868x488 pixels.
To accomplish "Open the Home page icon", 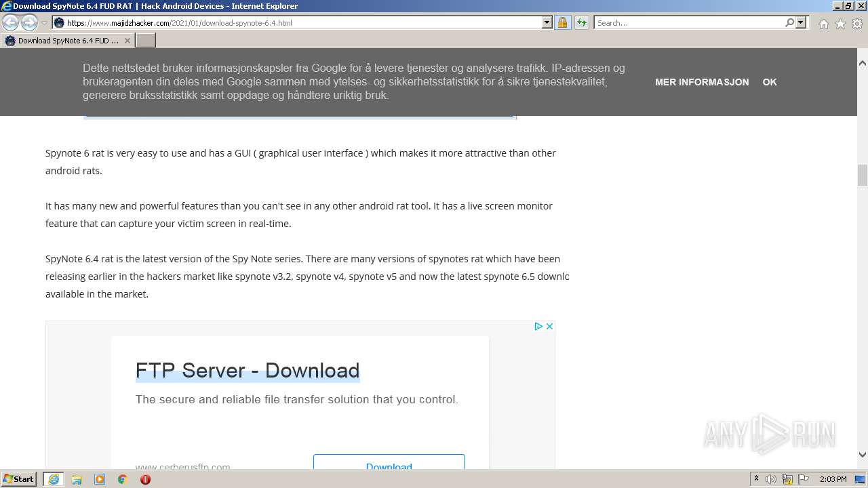I will coord(823,24).
